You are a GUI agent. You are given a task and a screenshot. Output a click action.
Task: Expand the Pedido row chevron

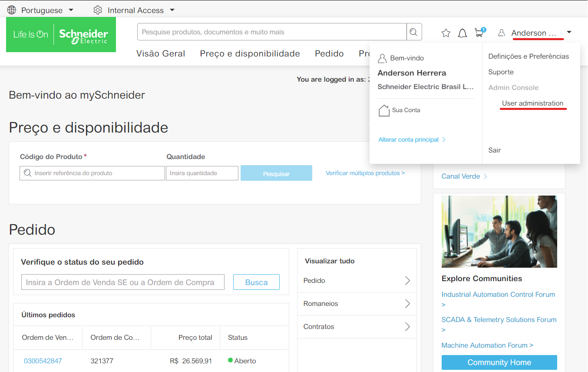coord(407,280)
